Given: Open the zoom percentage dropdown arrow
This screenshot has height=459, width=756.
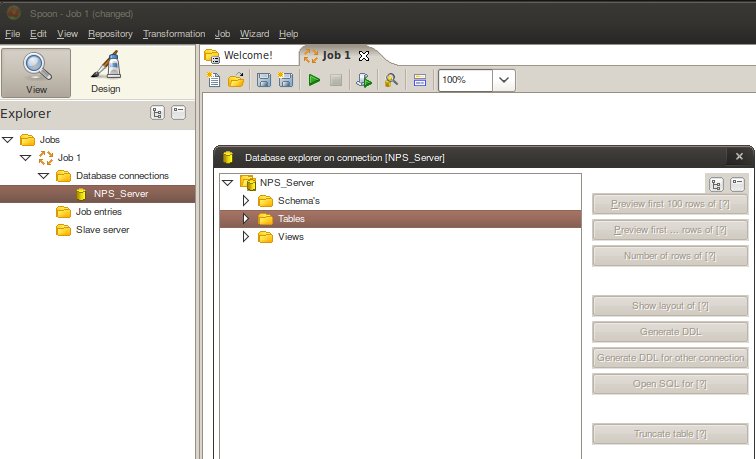Looking at the screenshot, I should point(504,80).
